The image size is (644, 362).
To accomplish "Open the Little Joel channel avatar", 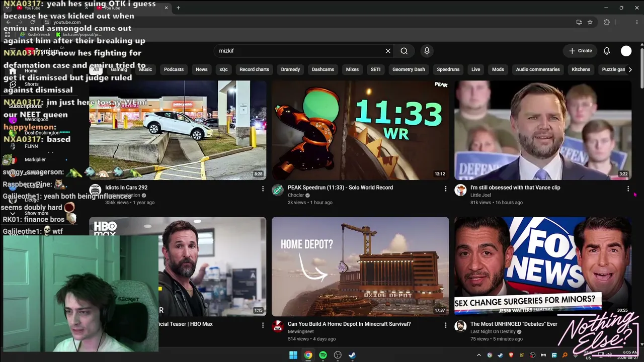I will point(460,190).
